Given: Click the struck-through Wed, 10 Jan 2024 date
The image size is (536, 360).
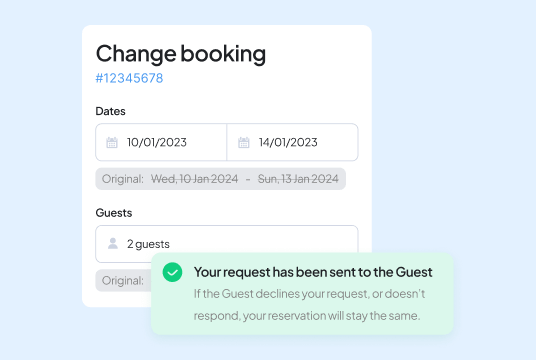Looking at the screenshot, I should (195, 179).
